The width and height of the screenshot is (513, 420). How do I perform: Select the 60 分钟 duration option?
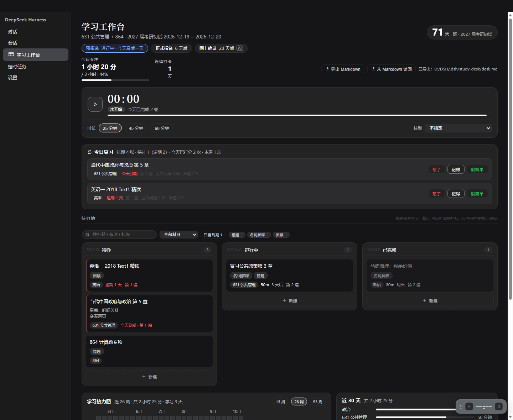point(162,128)
